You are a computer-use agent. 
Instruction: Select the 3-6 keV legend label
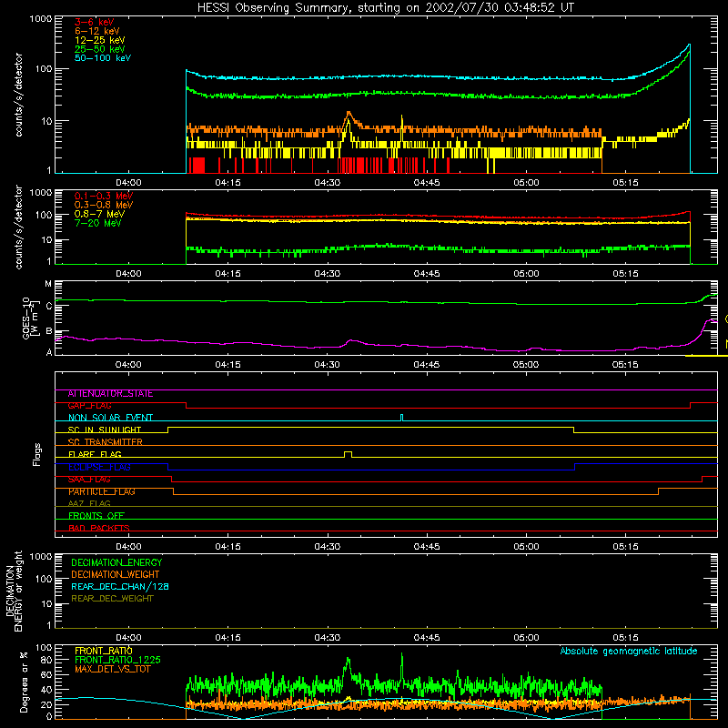click(94, 22)
